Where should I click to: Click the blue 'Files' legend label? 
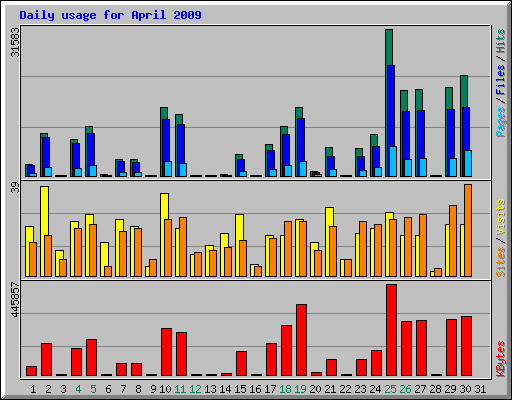pyautogui.click(x=501, y=79)
